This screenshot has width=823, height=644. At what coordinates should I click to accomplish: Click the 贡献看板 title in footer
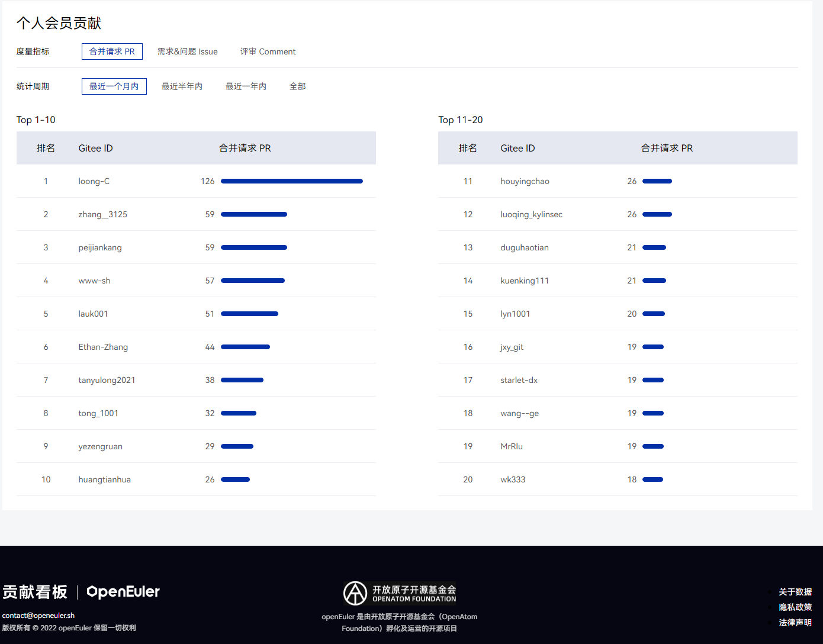coord(35,592)
